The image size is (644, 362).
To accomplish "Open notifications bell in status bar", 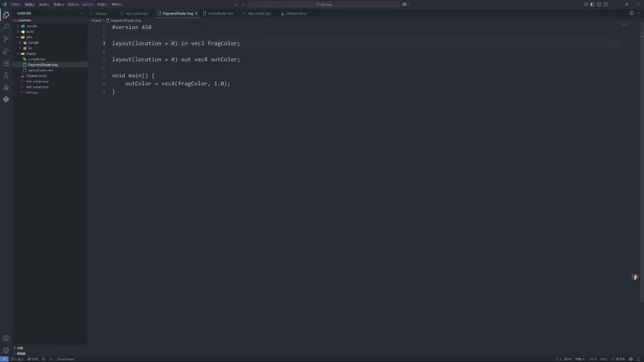I will 638,359.
